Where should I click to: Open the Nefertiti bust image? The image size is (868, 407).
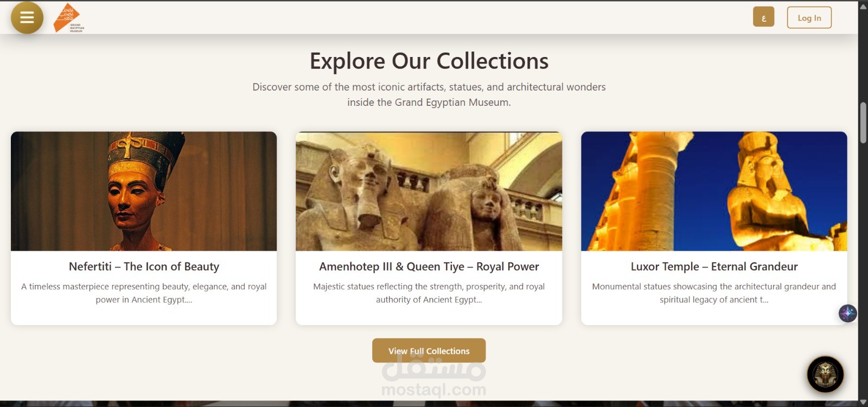click(144, 191)
